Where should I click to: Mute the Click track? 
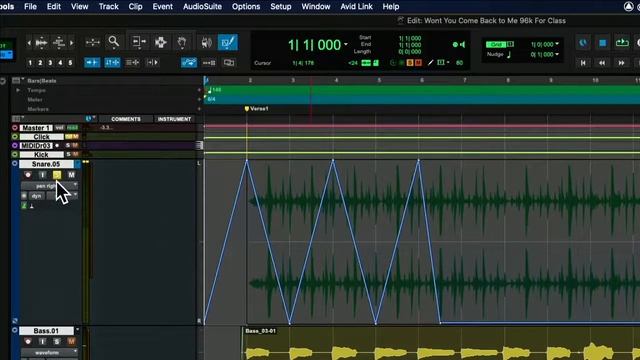point(76,137)
